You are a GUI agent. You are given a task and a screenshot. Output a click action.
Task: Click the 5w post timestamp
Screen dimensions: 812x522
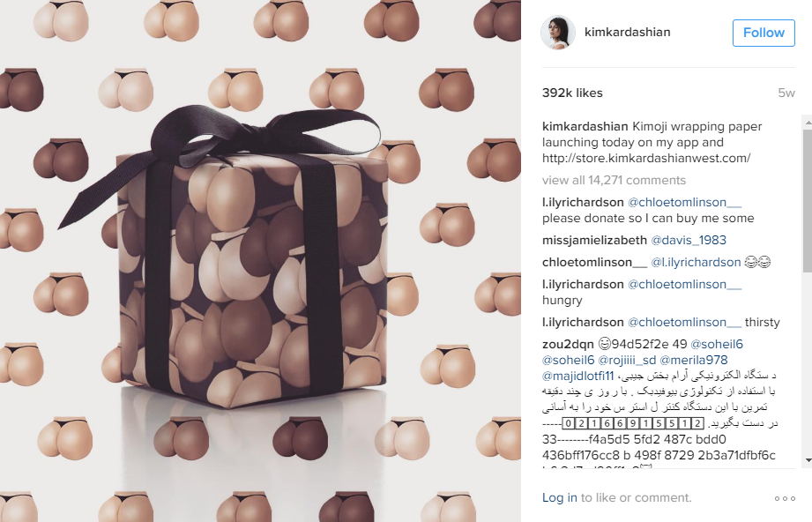pos(786,93)
